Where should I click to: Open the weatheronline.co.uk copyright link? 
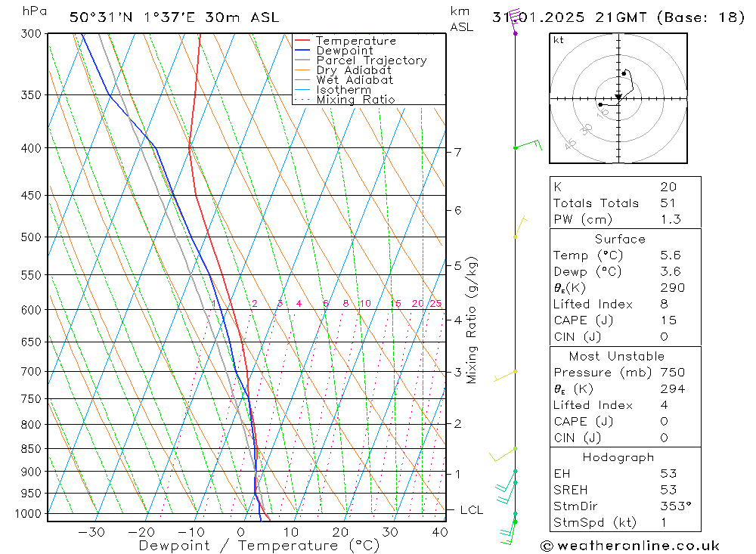(x=630, y=546)
